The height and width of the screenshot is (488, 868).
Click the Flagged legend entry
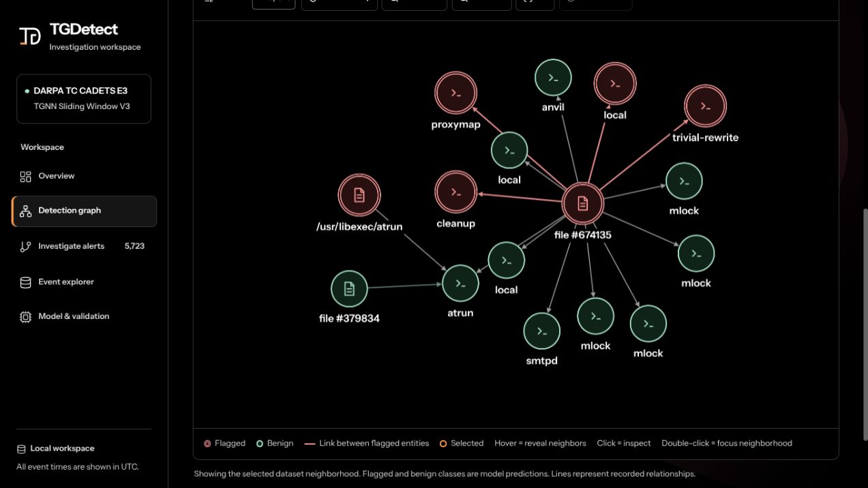click(224, 443)
